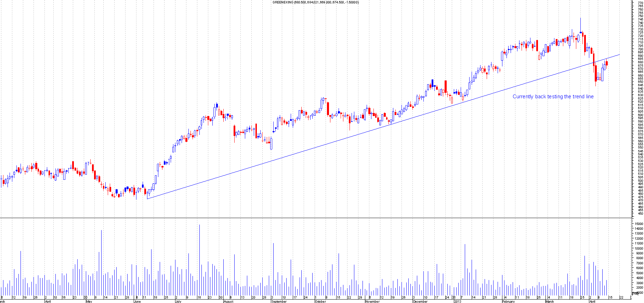Select the November marker on the time axis
644x303 pixels.
click(x=372, y=302)
